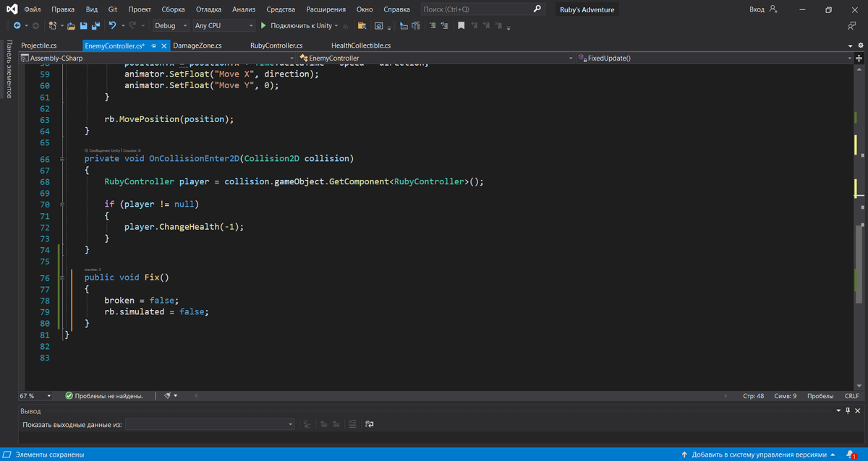Switch to the Projectile.cs tab
The image size is (868, 461).
click(x=38, y=46)
